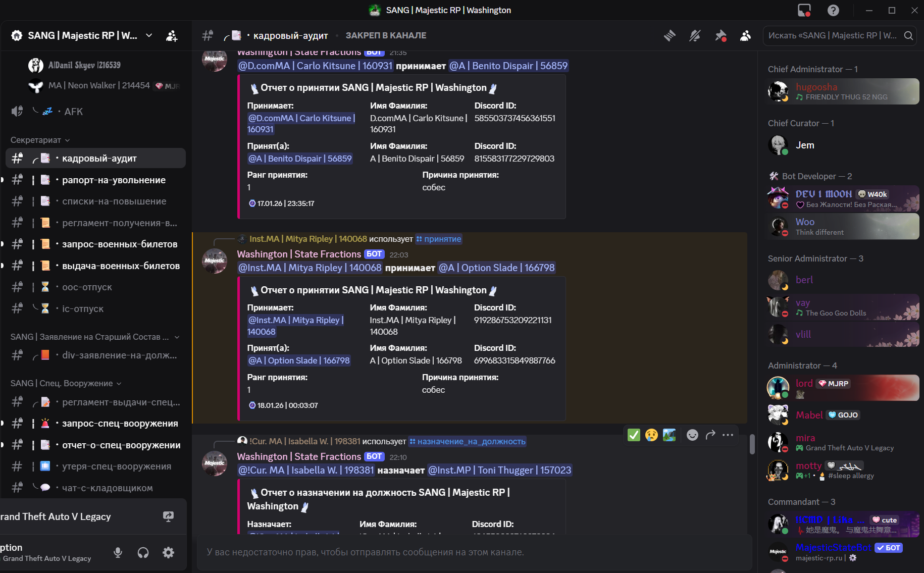Open the Threads icon in channel header

670,35
